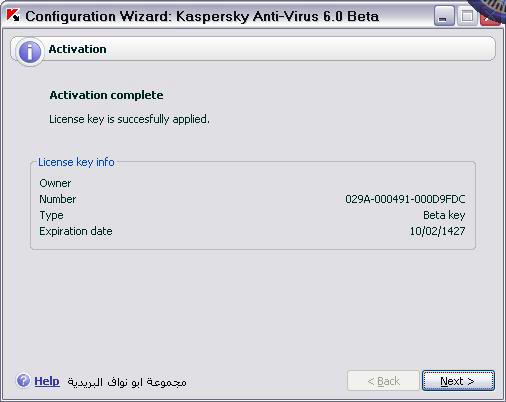Click the blue Activation info icon
Screen dimensions: 506x402
point(30,52)
